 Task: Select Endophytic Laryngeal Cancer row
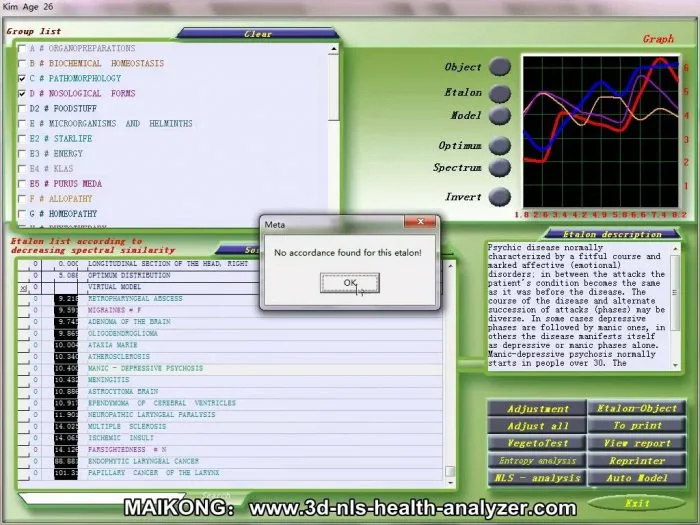230,461
